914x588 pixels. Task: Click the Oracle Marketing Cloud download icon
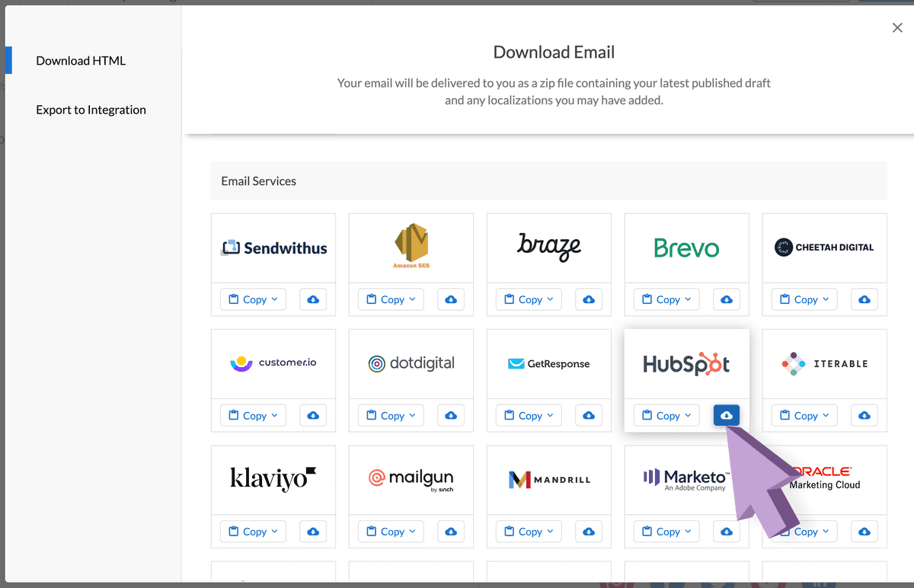(x=864, y=531)
